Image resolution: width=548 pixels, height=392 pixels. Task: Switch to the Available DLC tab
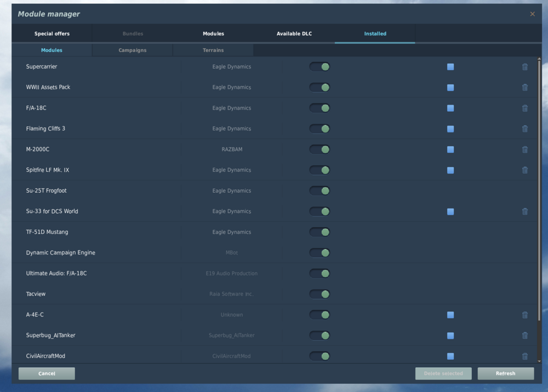[x=294, y=33]
